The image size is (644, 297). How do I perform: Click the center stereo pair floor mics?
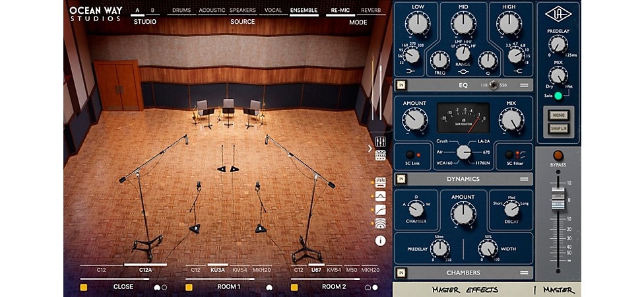click(x=228, y=158)
